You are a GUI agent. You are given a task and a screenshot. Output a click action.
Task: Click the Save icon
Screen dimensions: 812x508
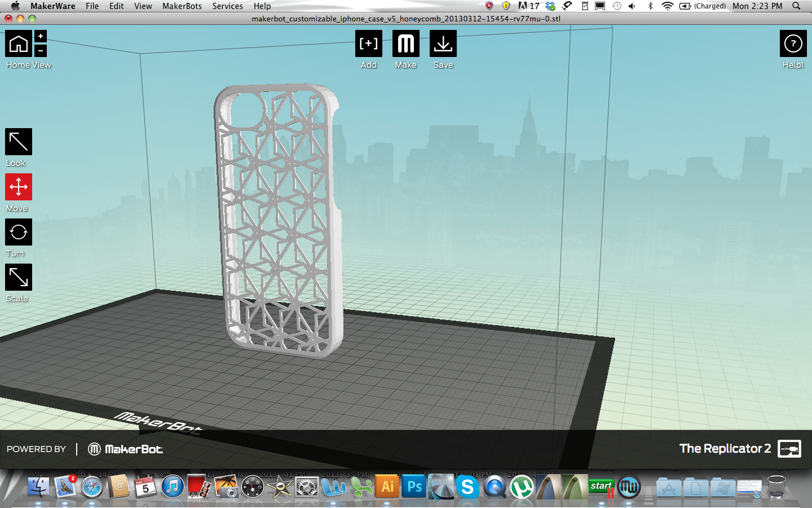point(443,43)
